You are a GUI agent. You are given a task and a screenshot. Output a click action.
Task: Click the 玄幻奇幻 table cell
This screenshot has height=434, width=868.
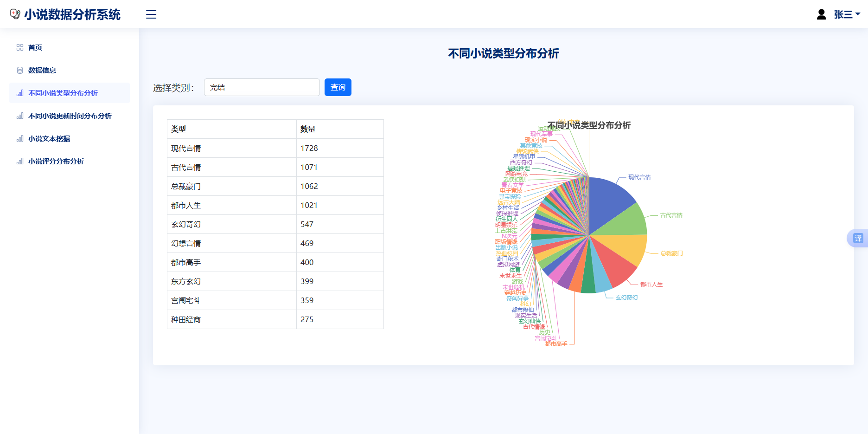click(x=232, y=224)
